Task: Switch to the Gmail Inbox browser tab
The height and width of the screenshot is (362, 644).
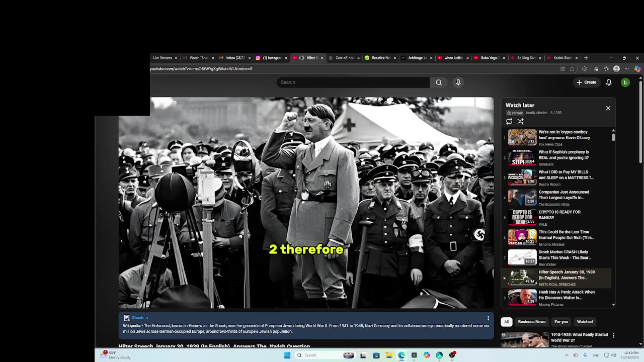Action: [234, 58]
